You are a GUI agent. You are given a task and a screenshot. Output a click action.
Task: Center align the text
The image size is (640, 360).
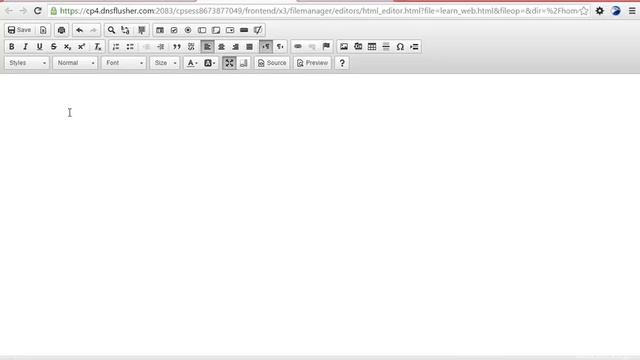[221, 47]
